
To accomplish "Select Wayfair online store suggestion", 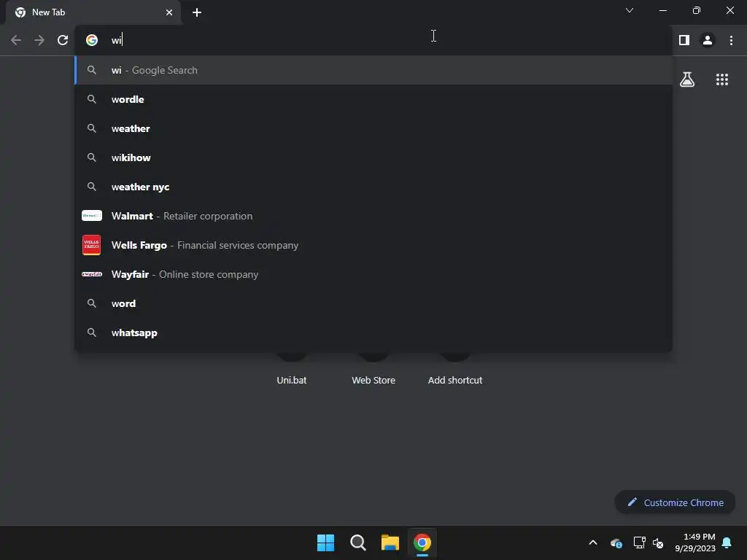I will (x=373, y=274).
